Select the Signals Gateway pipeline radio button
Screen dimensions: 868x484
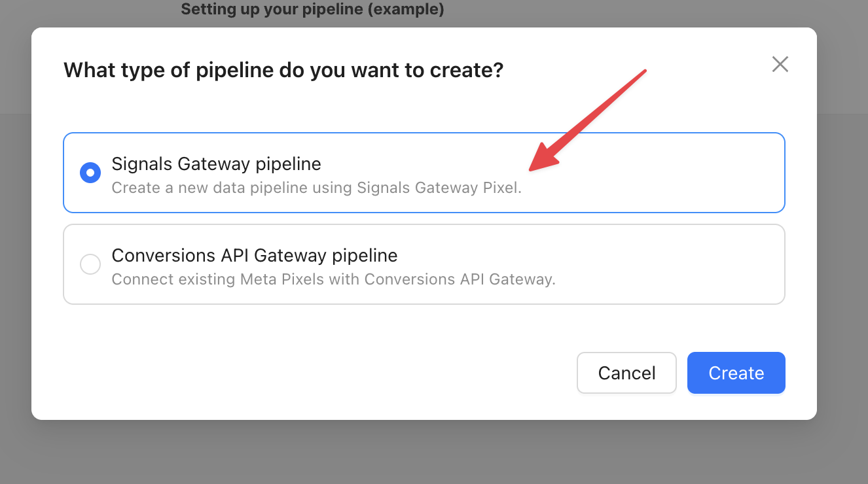pyautogui.click(x=90, y=173)
